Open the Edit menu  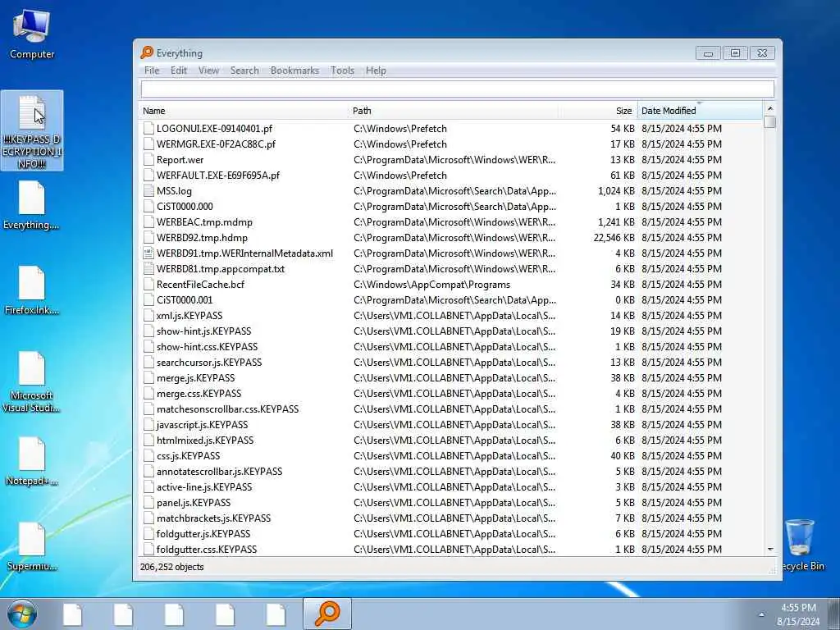[x=178, y=71]
